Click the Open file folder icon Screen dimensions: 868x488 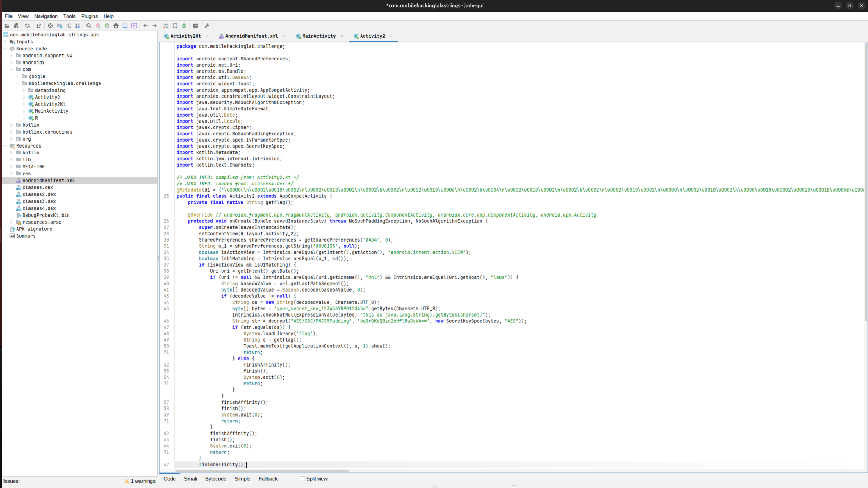tap(7, 26)
